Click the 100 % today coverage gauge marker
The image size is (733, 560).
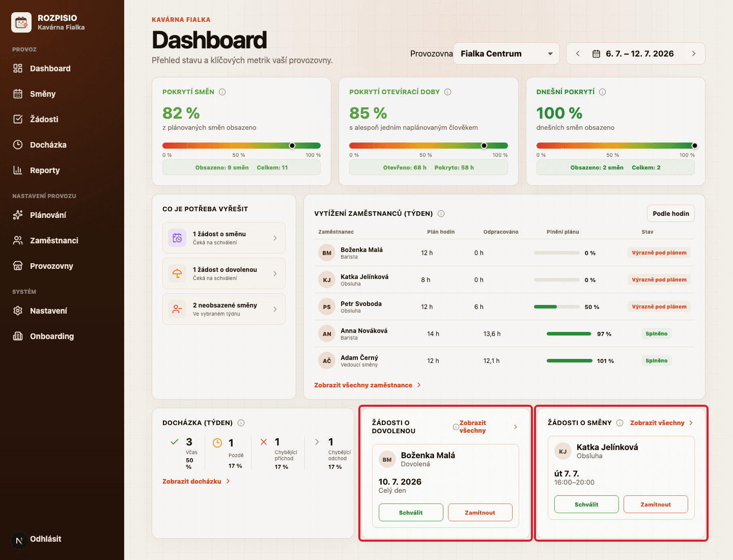pos(695,146)
